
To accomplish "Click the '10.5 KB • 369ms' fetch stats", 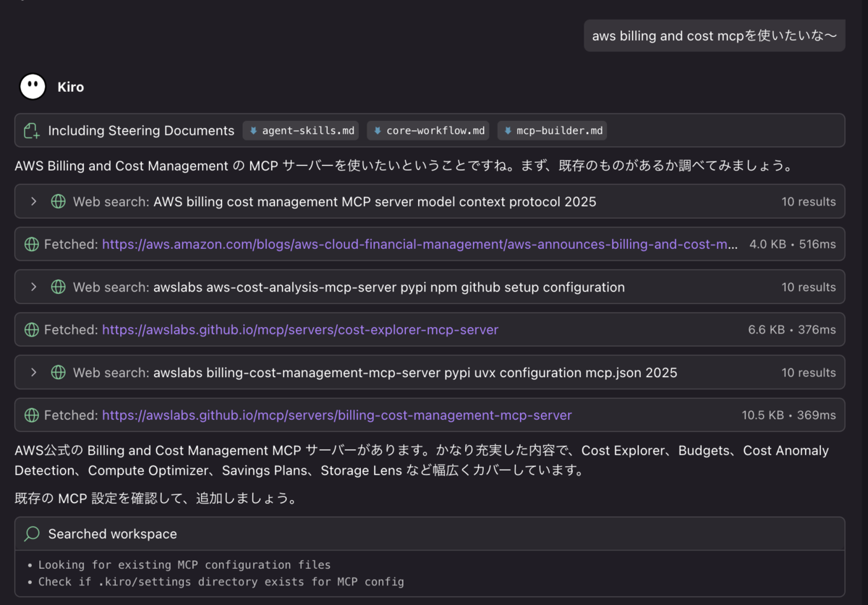I will pos(789,415).
